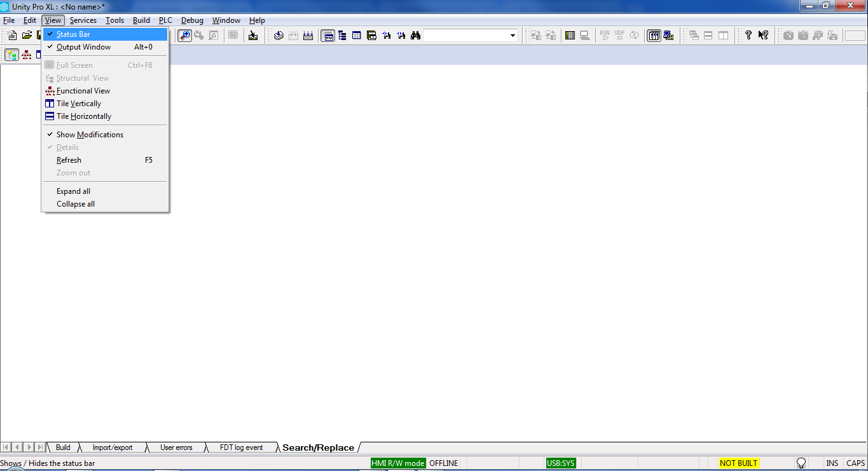The height and width of the screenshot is (471, 868).
Task: Click the NOT BUILT status indicator
Action: click(738, 463)
